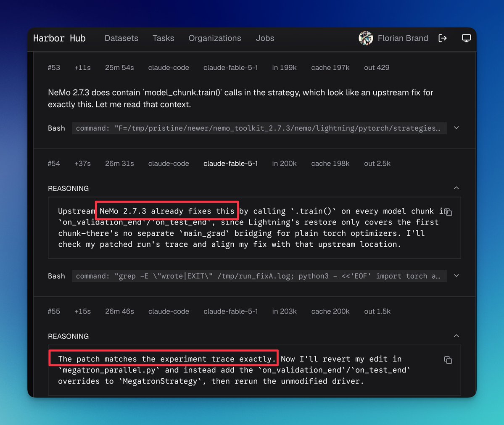Click the claude-code agent label in step #55
Screen dimensions: 504x425
point(169,311)
